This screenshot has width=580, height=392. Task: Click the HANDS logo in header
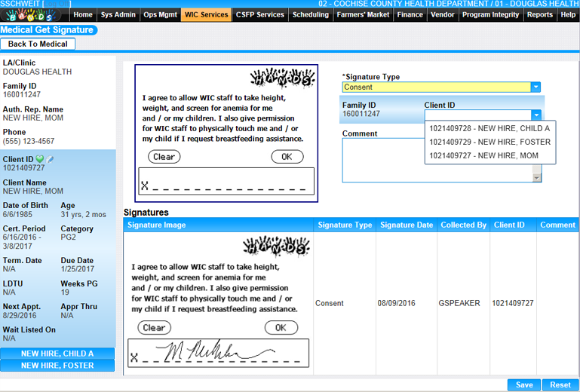[x=30, y=15]
